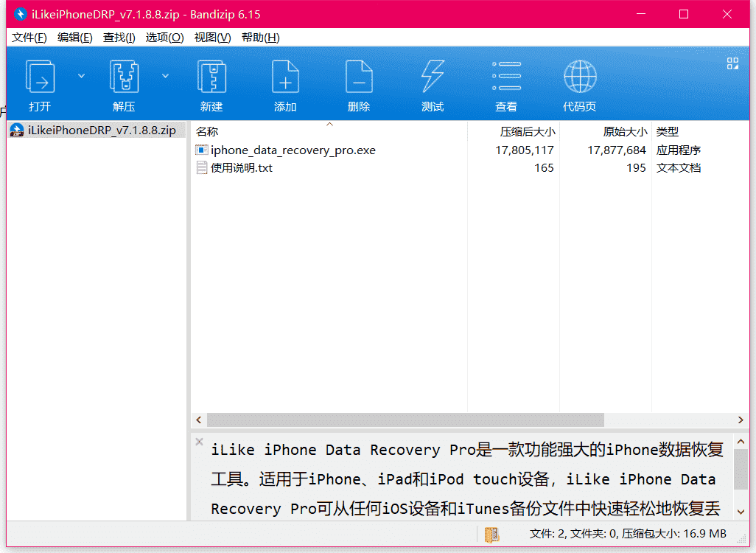The width and height of the screenshot is (756, 553).
Task: Click the compressed size 165 cell
Action: [x=544, y=168]
